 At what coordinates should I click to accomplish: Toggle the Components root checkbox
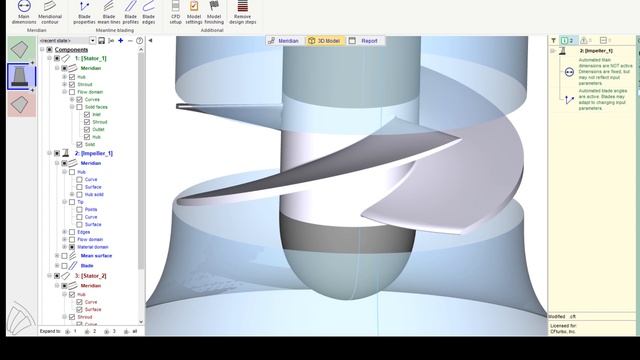[x=49, y=49]
